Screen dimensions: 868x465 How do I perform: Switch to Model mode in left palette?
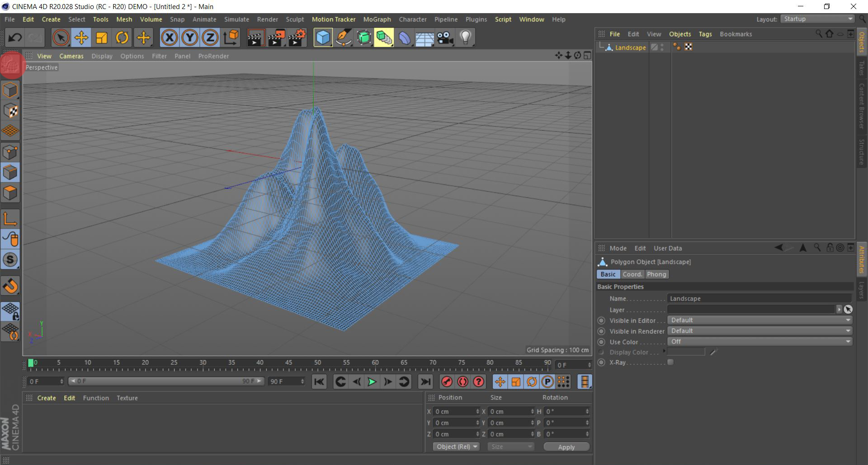pos(10,90)
